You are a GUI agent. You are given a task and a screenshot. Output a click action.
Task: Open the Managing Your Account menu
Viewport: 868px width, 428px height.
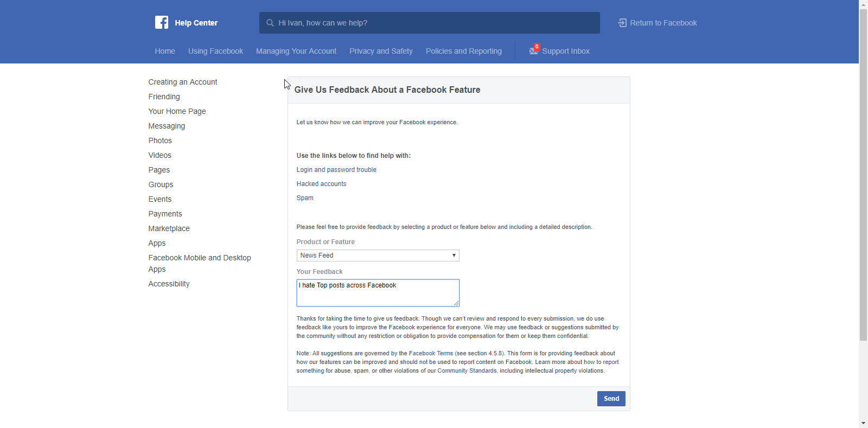[x=296, y=51]
